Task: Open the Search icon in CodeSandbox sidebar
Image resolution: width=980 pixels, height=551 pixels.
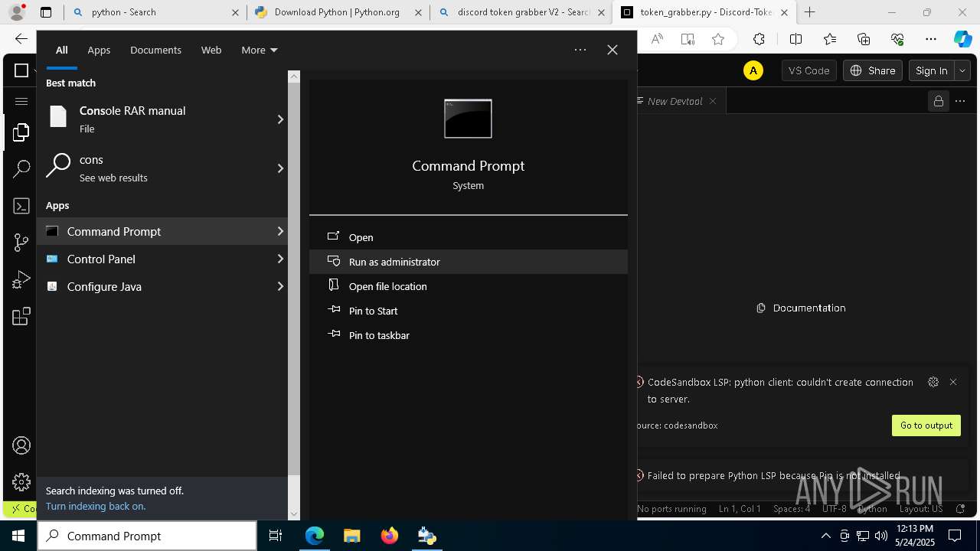Action: click(21, 169)
